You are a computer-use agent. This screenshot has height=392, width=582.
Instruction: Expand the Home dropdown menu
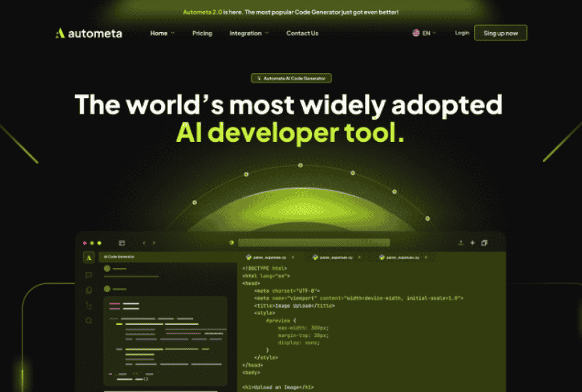tap(162, 33)
